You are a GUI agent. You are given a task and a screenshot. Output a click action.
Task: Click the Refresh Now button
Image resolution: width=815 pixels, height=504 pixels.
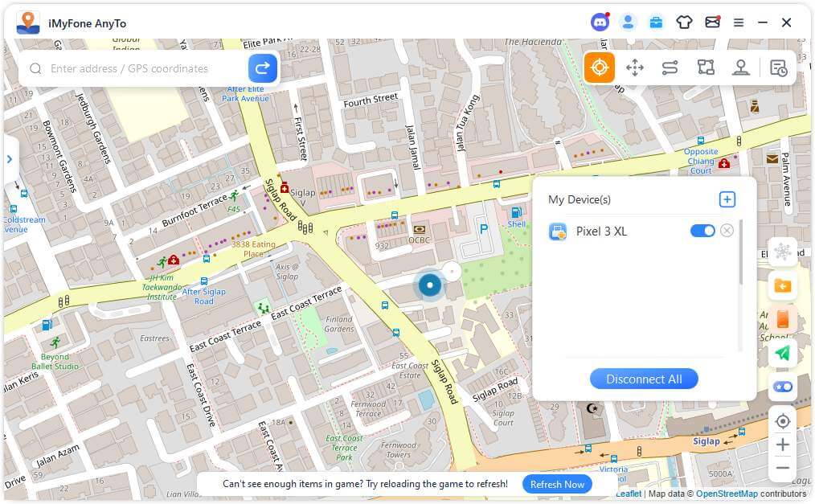(557, 484)
